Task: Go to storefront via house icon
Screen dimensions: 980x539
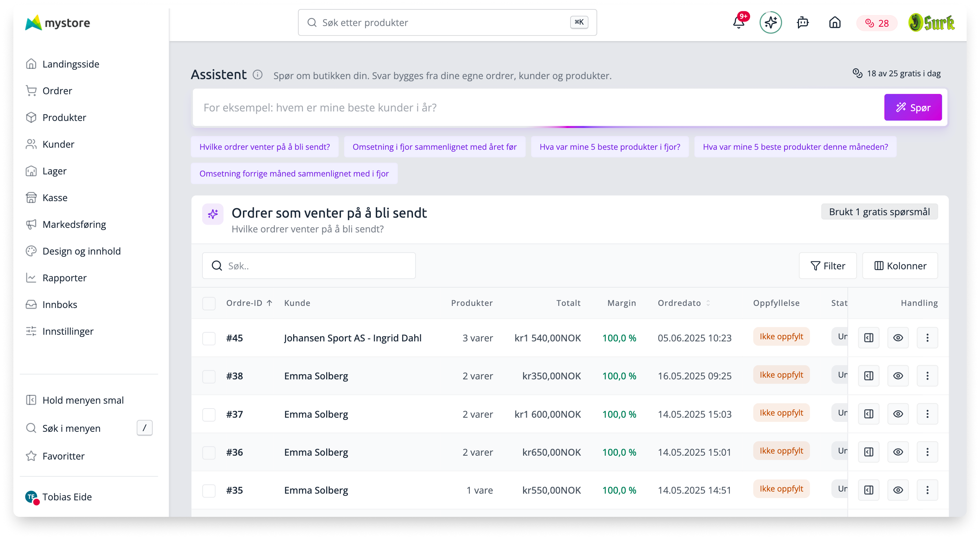Action: coord(835,23)
